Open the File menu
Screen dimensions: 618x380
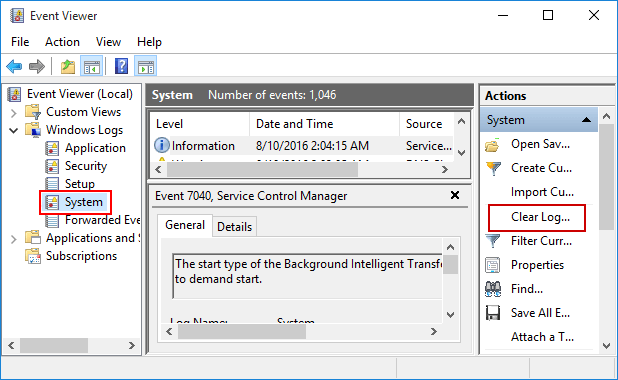pos(20,42)
